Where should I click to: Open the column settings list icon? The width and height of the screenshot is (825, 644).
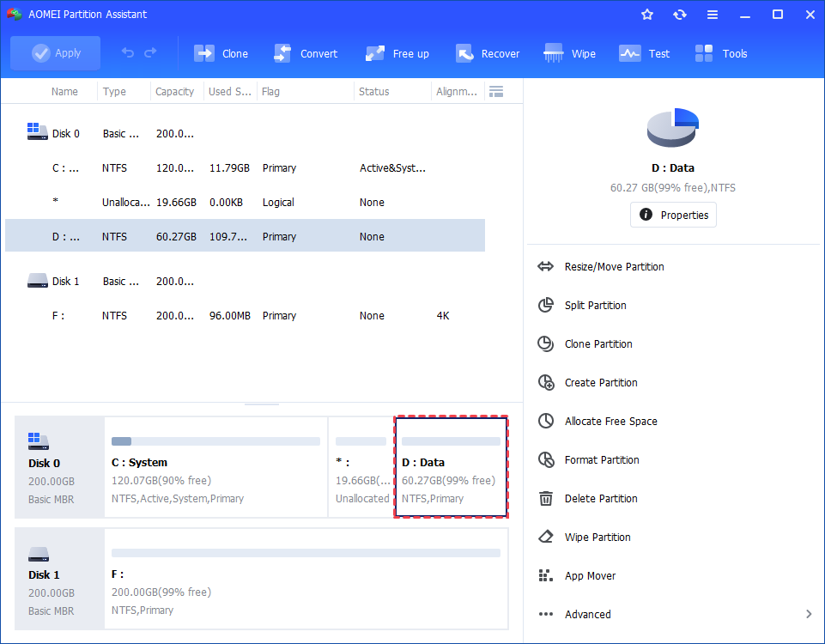pyautogui.click(x=495, y=92)
